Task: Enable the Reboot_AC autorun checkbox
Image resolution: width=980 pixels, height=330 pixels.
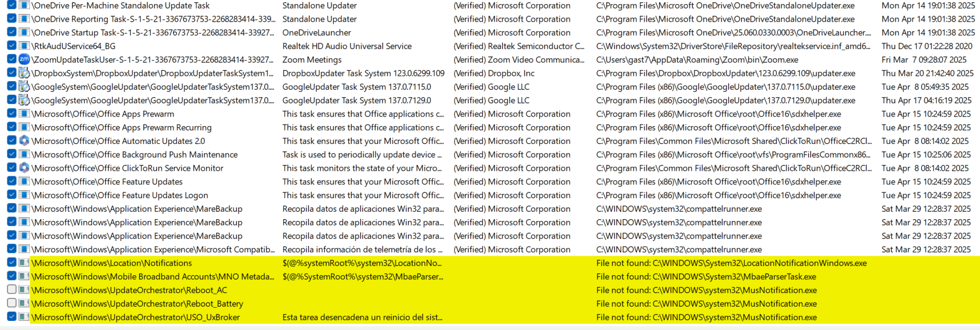Action: click(11, 289)
